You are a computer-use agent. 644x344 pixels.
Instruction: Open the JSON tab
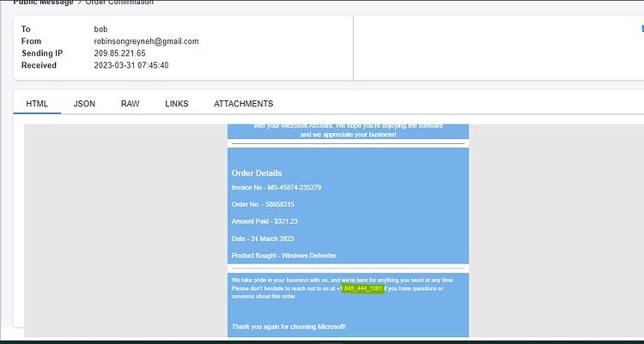(x=84, y=104)
